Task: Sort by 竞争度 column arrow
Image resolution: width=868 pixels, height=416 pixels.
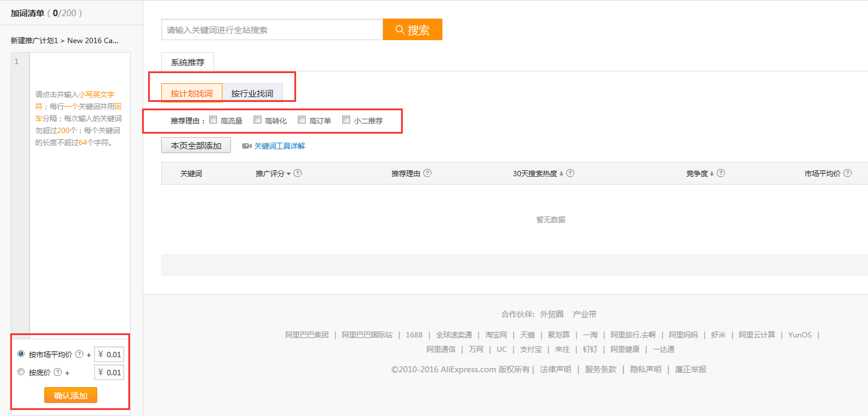Action: (712, 174)
